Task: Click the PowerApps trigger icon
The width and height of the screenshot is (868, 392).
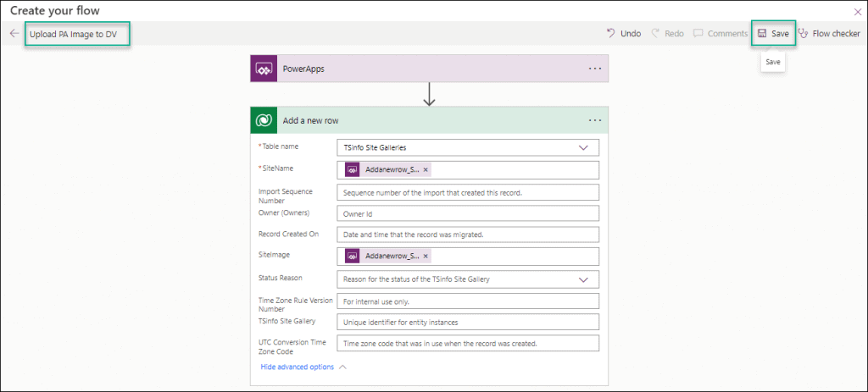Action: click(264, 69)
